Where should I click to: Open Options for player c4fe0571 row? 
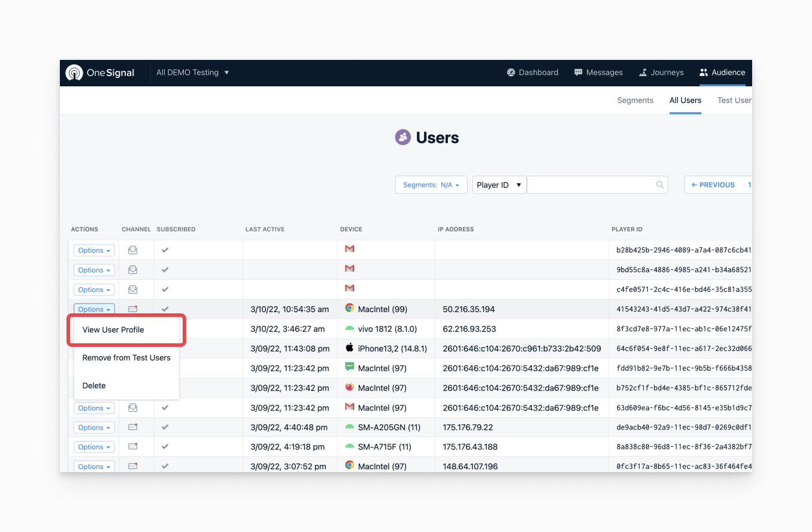[94, 290]
